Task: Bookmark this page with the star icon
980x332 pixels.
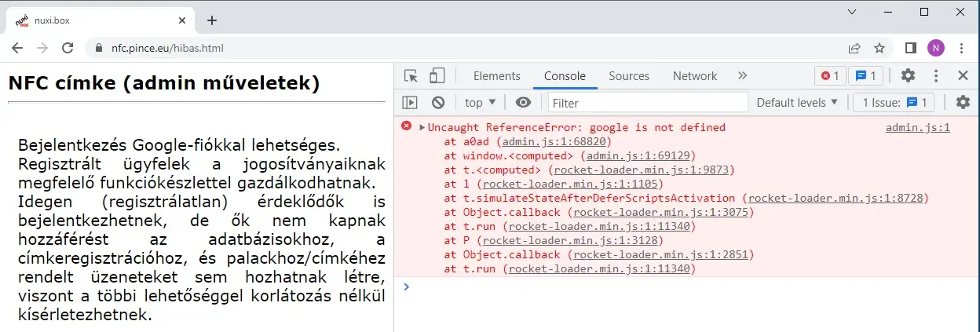Action: 879,48
